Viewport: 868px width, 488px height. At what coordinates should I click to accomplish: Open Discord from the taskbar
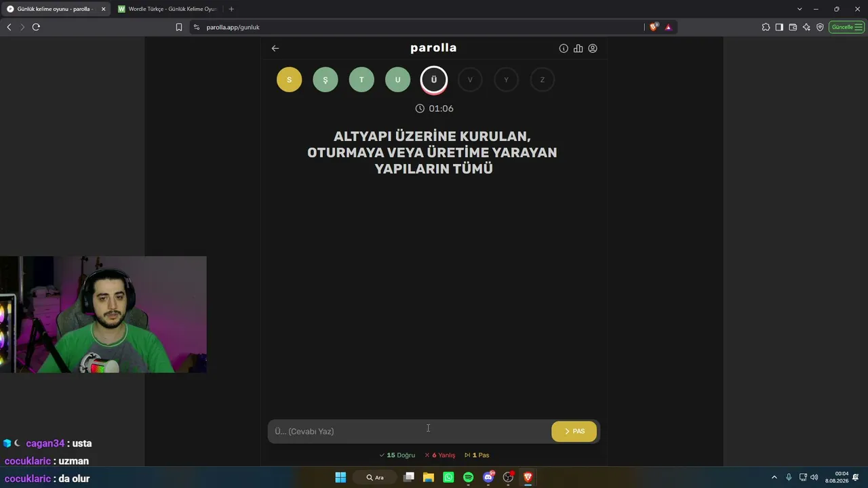tap(488, 477)
